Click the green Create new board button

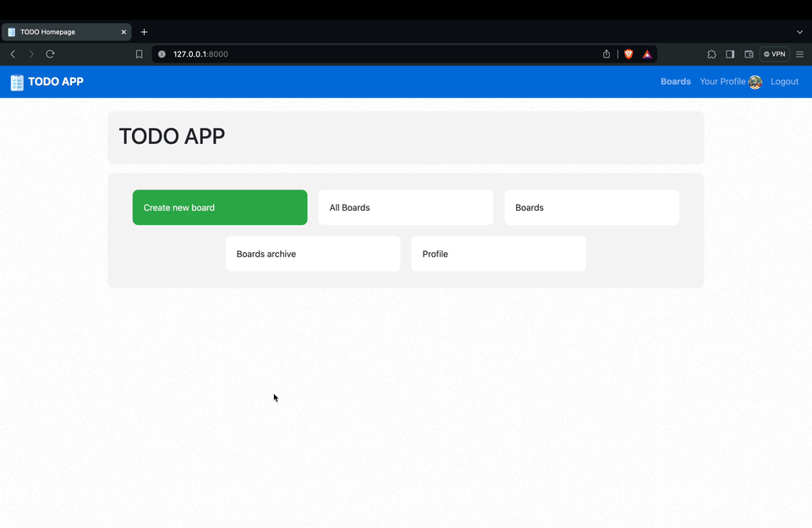[220, 207]
